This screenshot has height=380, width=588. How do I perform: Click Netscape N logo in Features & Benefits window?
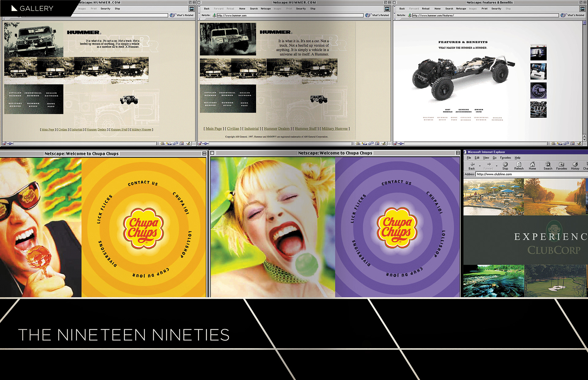click(582, 9)
